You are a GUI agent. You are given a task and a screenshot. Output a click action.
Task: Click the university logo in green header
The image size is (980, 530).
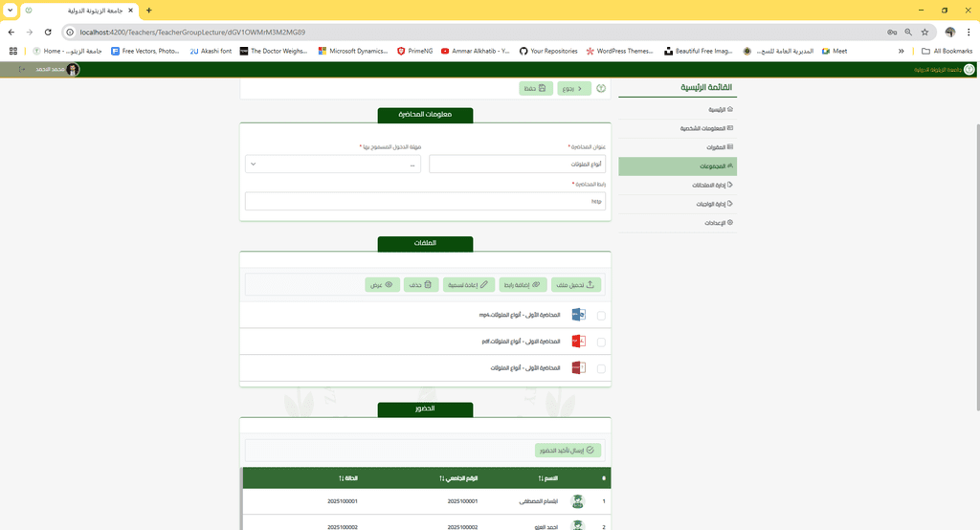click(969, 70)
